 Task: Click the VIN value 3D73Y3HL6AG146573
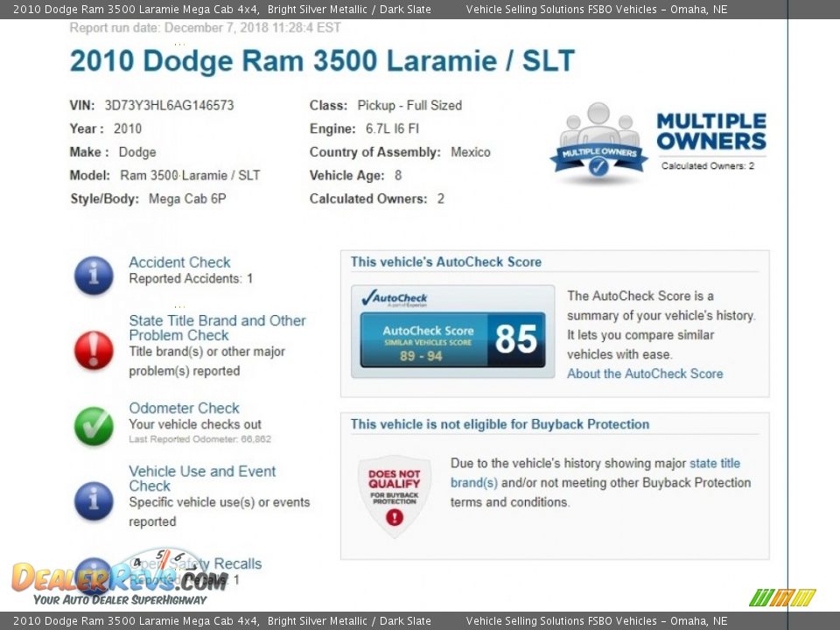(x=169, y=105)
